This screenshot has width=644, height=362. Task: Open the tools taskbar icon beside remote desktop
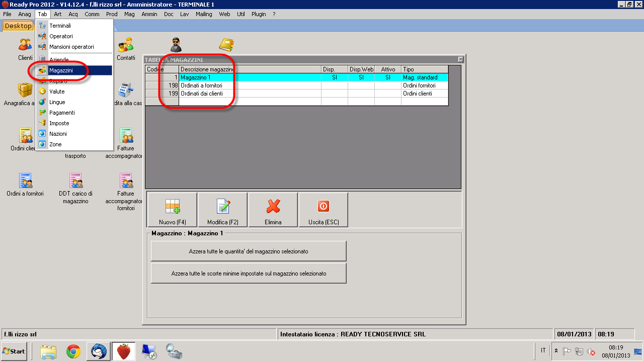[174, 351]
